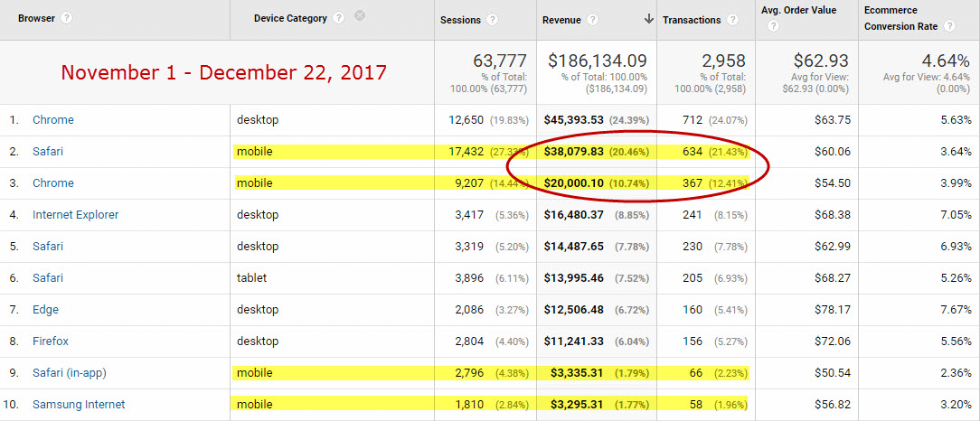980x421 pixels.
Task: Click the help icon next to Device Category
Action: (338, 19)
